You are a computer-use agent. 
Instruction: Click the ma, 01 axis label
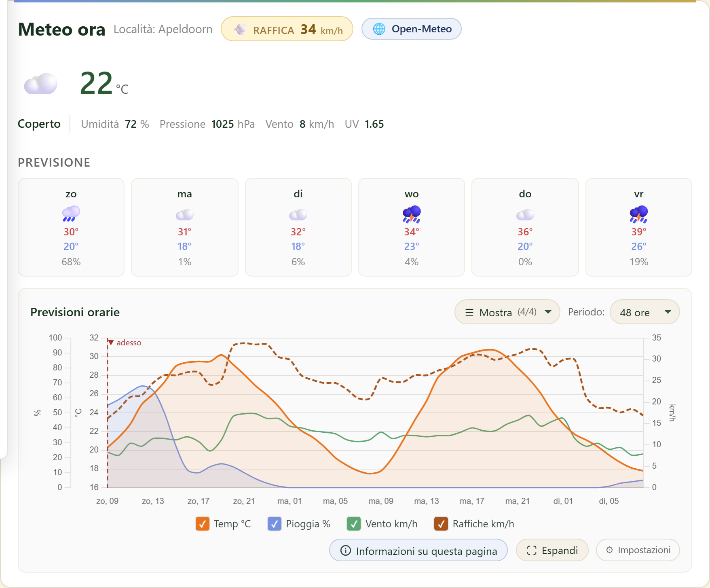pos(289,501)
